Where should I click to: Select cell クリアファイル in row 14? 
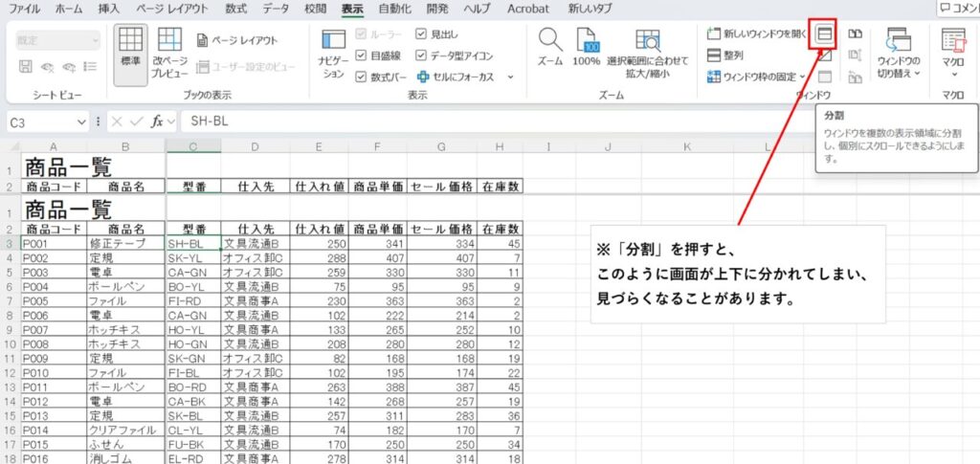[x=125, y=431]
